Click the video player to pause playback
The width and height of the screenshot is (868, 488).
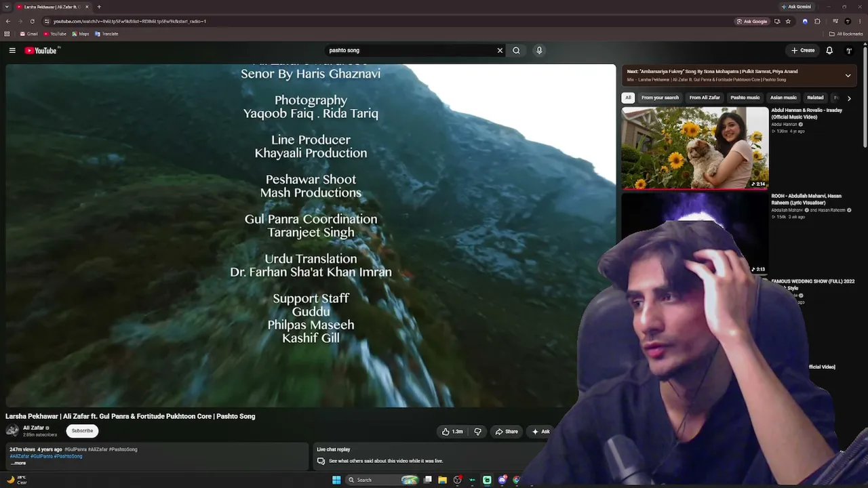311,235
